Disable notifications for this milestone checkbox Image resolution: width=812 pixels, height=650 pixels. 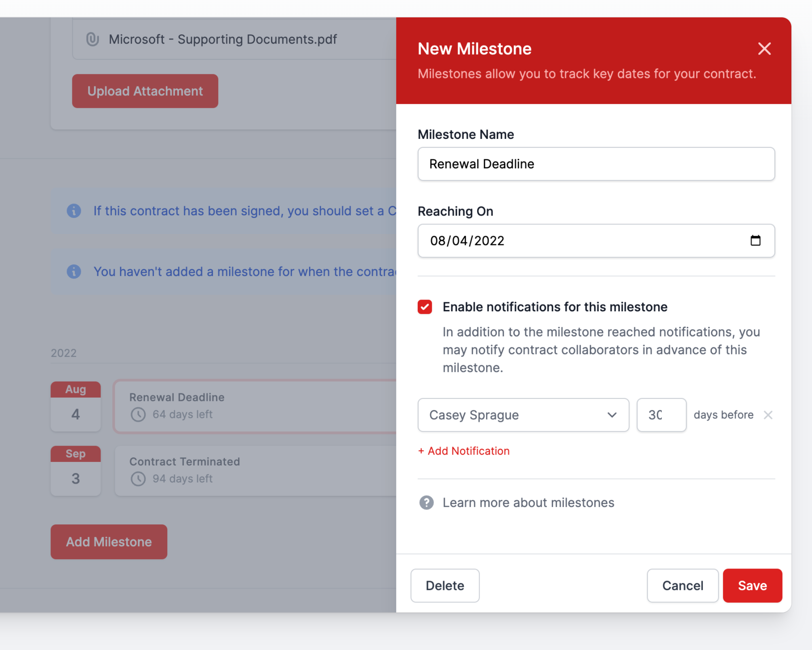click(x=425, y=307)
